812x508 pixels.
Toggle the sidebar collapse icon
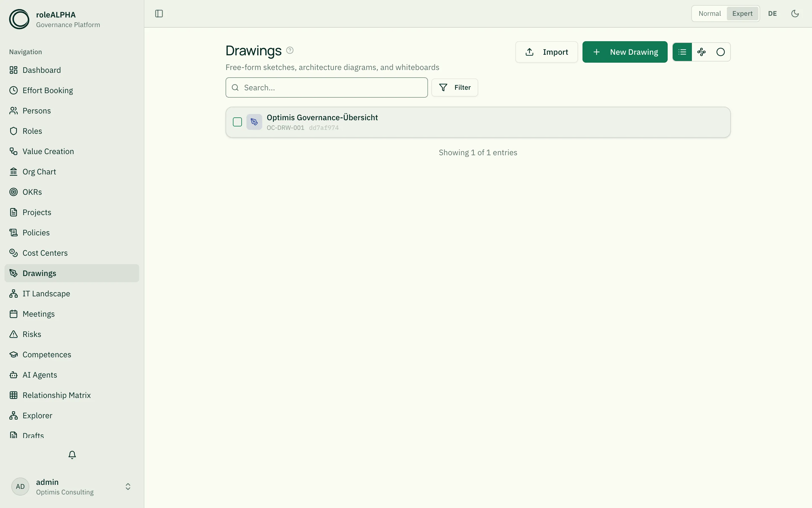pos(159,14)
